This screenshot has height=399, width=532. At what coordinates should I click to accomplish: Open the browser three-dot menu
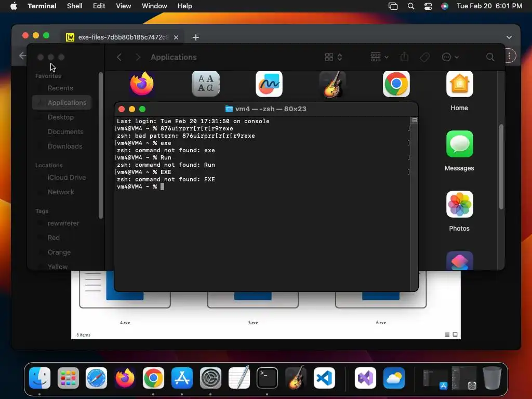pos(509,56)
